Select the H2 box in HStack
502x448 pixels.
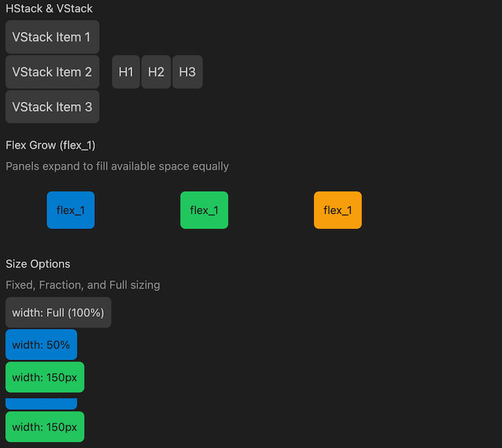156,72
